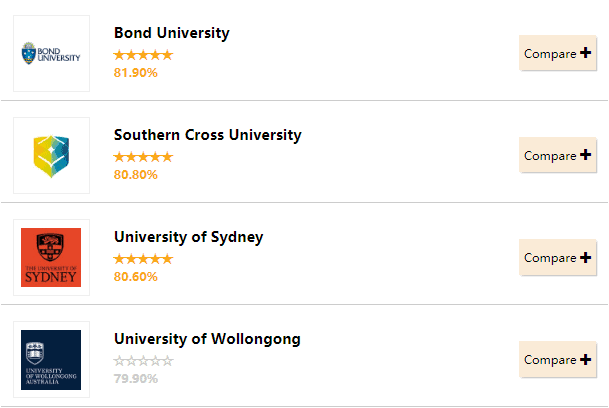Click the Bond University logo thumbnail
The width and height of the screenshot is (609, 408).
pos(51,54)
